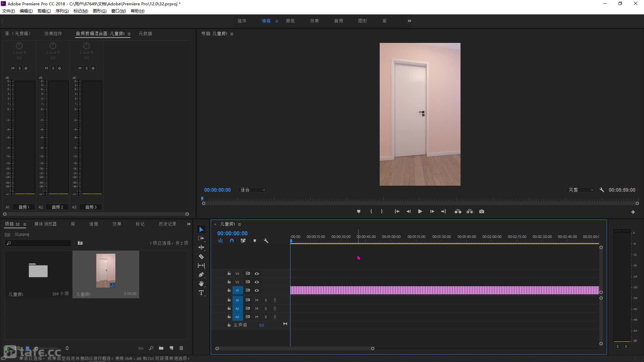This screenshot has width=644, height=362.
Task: Mute track A1 in the timeline
Action: point(257,300)
